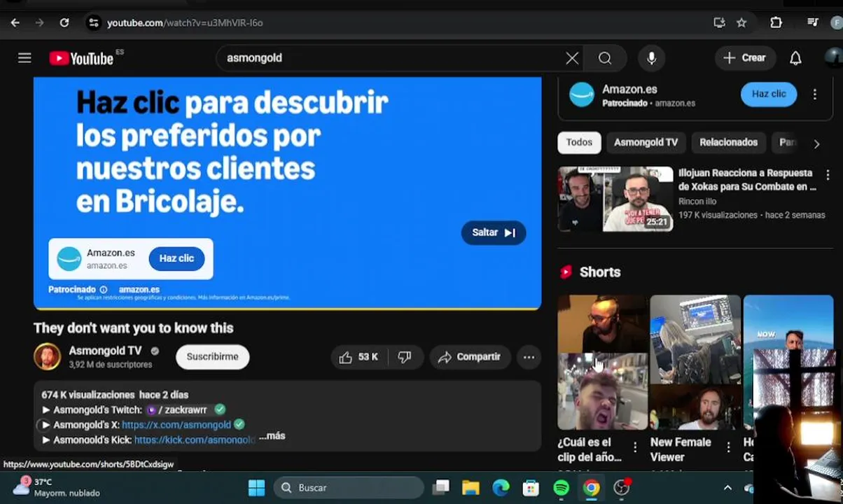The width and height of the screenshot is (843, 504).
Task: Open the YouTube hamburger guide menu
Action: point(25,58)
